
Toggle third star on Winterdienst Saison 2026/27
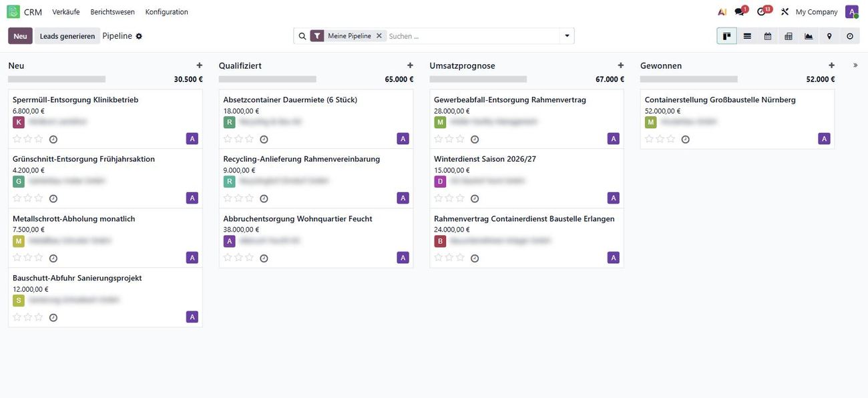(x=460, y=198)
